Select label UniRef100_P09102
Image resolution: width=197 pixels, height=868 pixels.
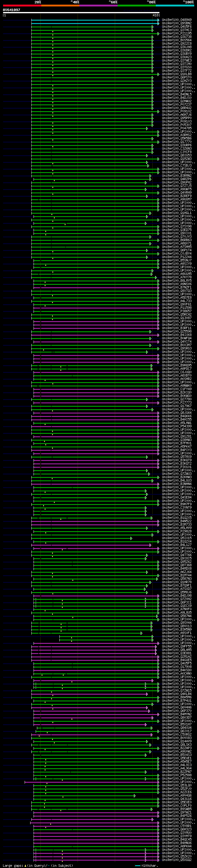[177, 111]
